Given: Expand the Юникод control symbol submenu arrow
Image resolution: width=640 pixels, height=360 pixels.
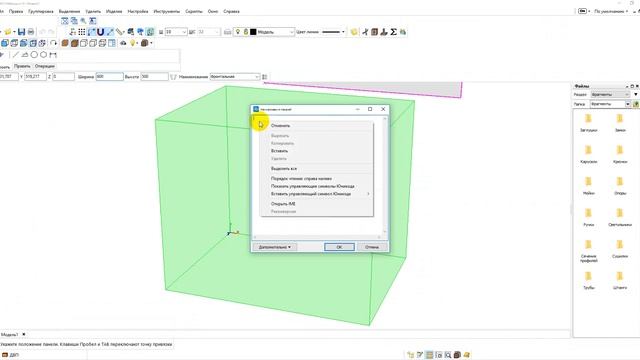Looking at the screenshot, I should point(368,194).
